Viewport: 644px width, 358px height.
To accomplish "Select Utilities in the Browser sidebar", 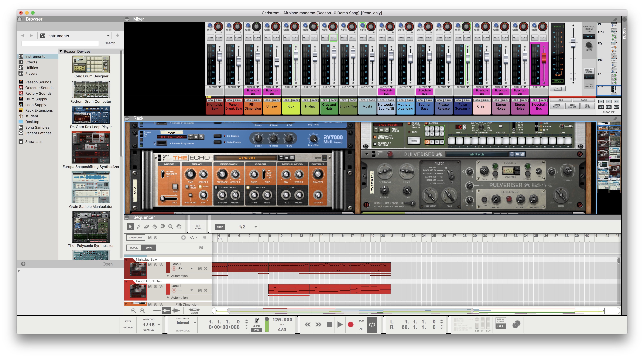I will pos(31,68).
